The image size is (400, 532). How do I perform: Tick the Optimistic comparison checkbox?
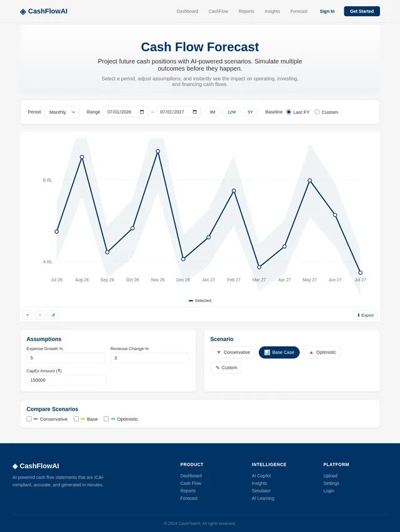coord(106,419)
